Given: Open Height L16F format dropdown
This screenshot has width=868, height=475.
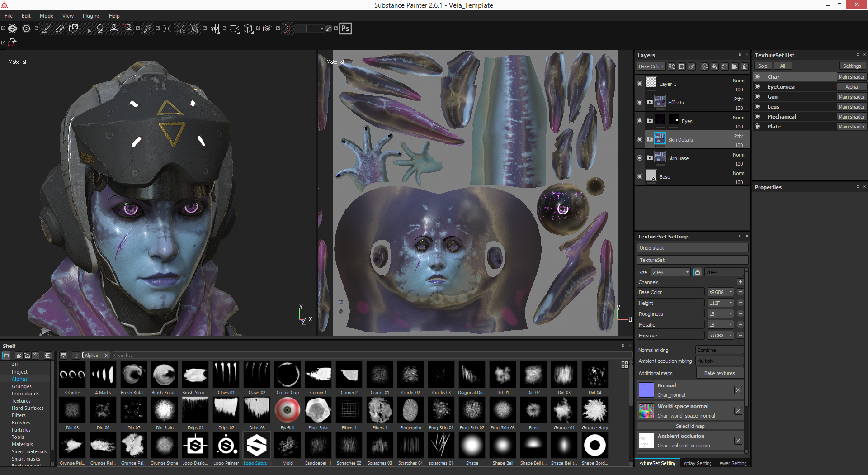Looking at the screenshot, I should (x=721, y=303).
